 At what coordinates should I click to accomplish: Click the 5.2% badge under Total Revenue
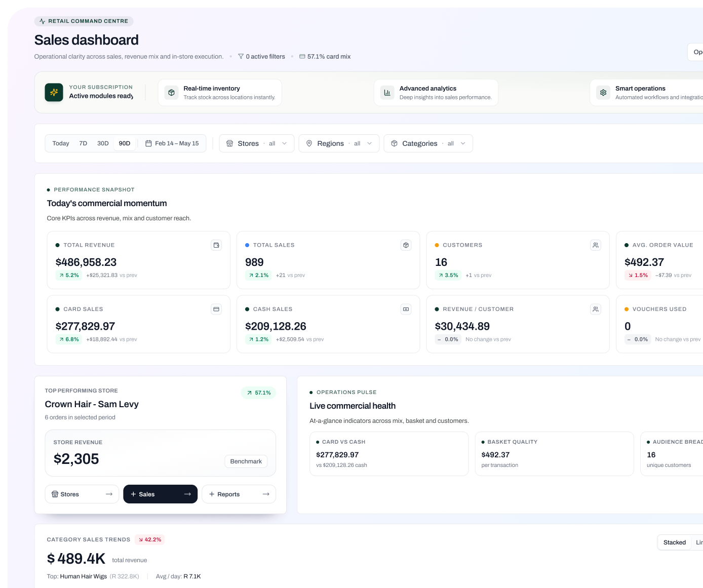(x=69, y=276)
